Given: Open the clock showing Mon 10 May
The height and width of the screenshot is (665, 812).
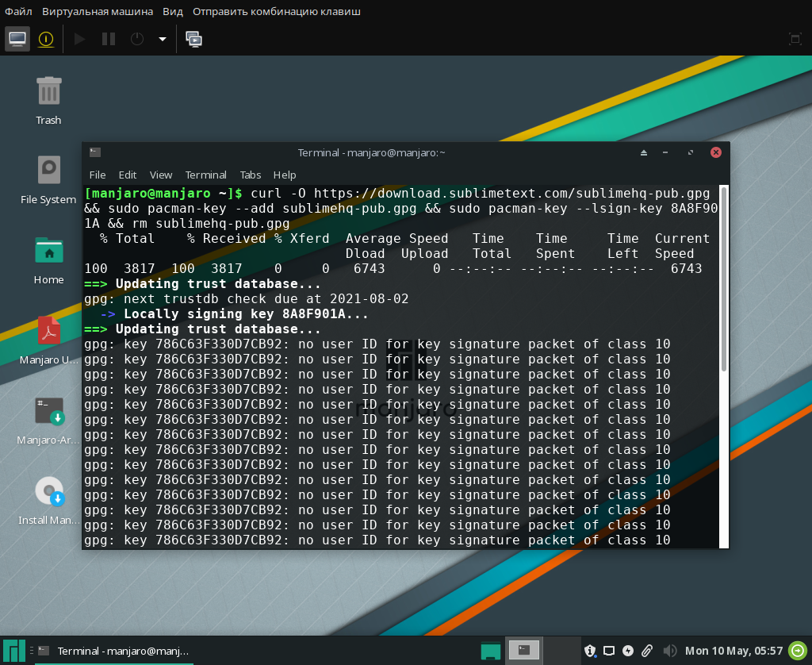Looking at the screenshot, I should 733,651.
